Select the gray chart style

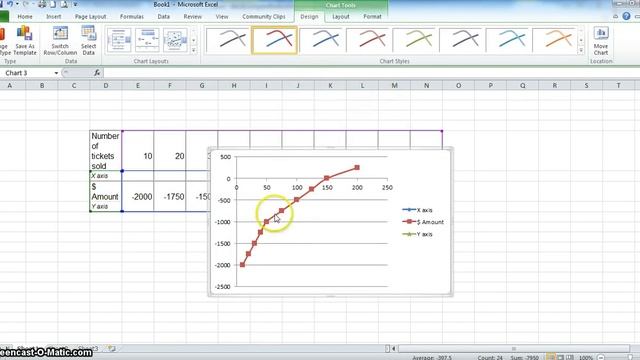[x=228, y=40]
